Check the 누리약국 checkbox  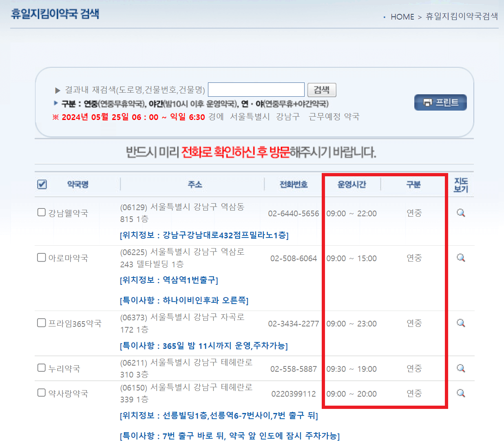[x=41, y=367]
